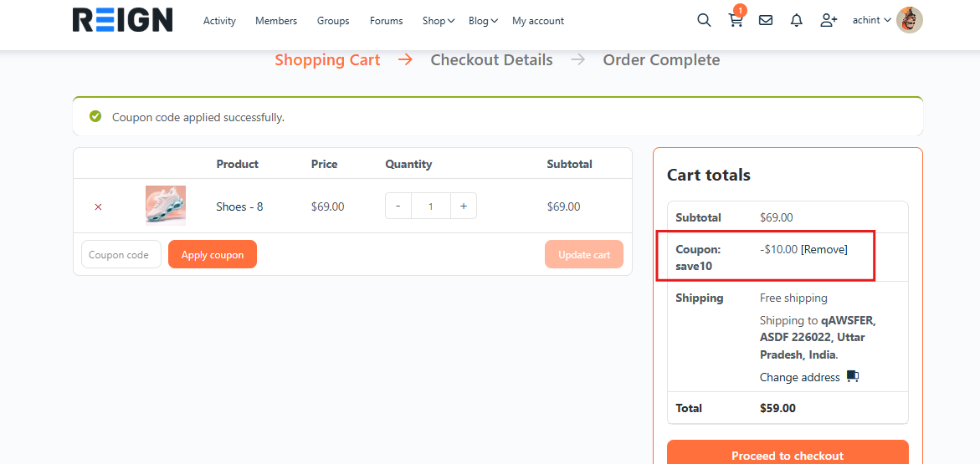Open the search icon in header
This screenshot has height=464, width=980.
(x=704, y=21)
